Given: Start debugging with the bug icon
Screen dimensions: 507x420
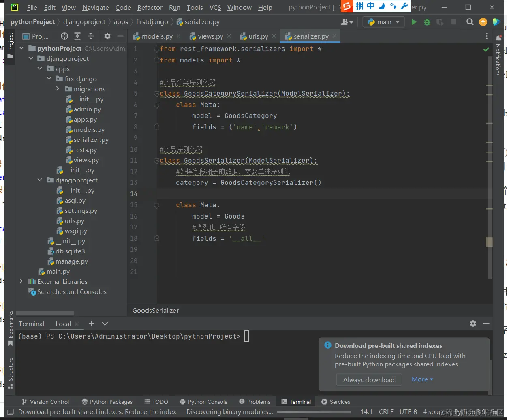Looking at the screenshot, I should pos(427,22).
